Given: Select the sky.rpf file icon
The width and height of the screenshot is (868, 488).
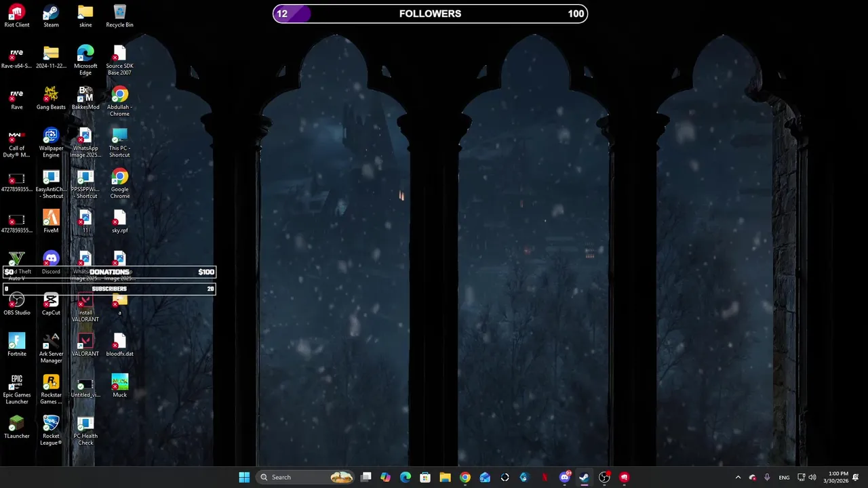Looking at the screenshot, I should click(x=119, y=222).
